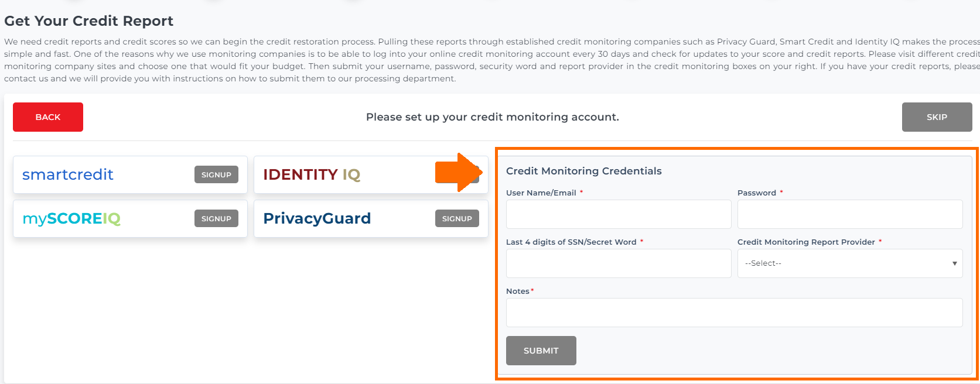Skip the credit monitoring setup
The height and width of the screenshot is (384, 980).
937,117
